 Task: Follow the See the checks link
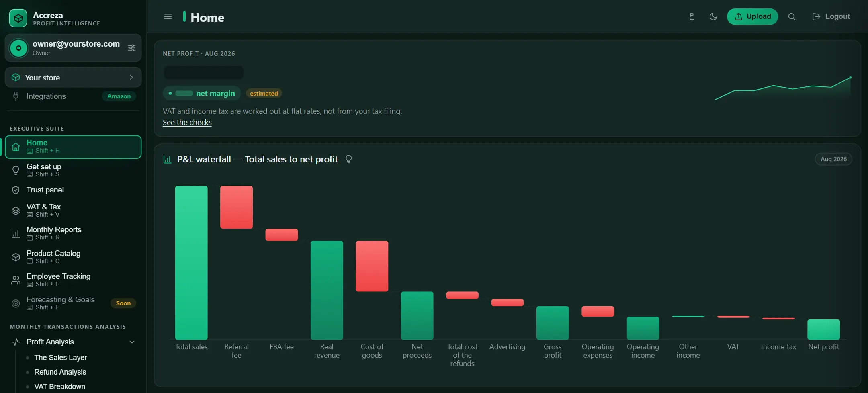[187, 123]
